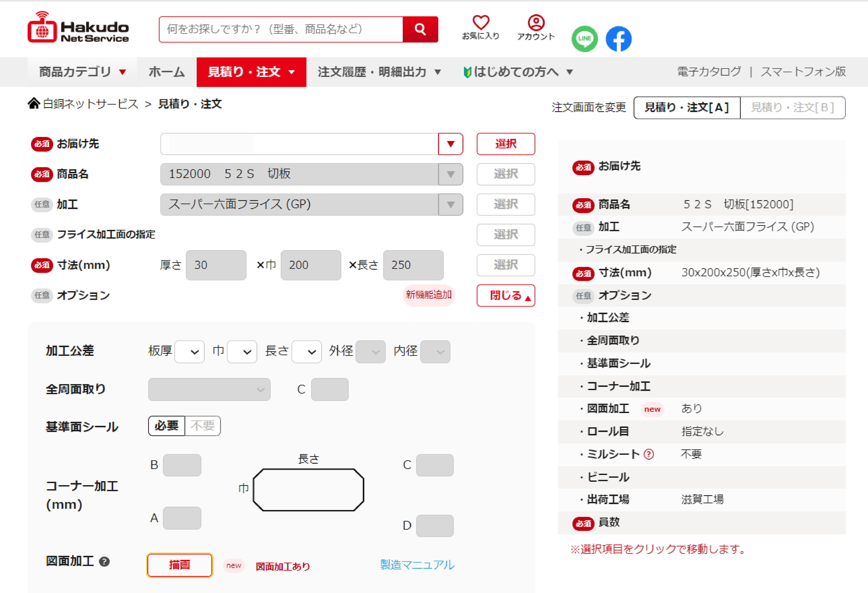Click the home icon in the breadcrumb
The image size is (868, 593).
[34, 104]
